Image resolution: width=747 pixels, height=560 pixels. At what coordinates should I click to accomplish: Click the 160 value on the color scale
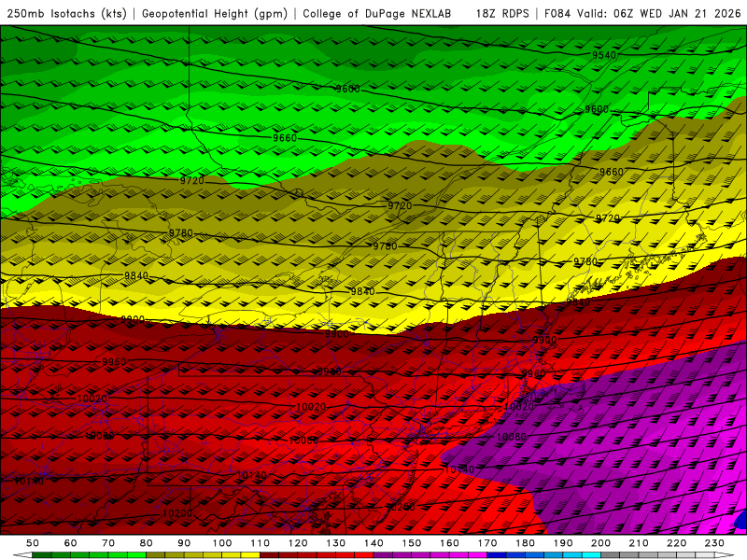click(449, 543)
